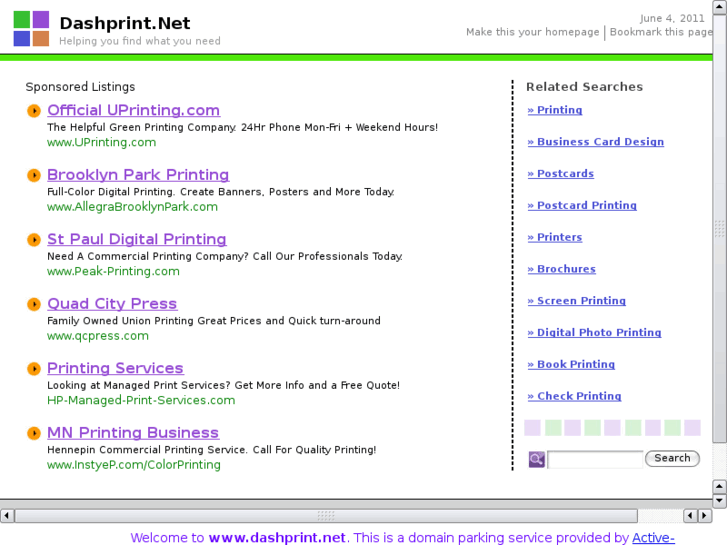Follow the Active- link in the footer
The image size is (727, 545).
[x=653, y=538]
